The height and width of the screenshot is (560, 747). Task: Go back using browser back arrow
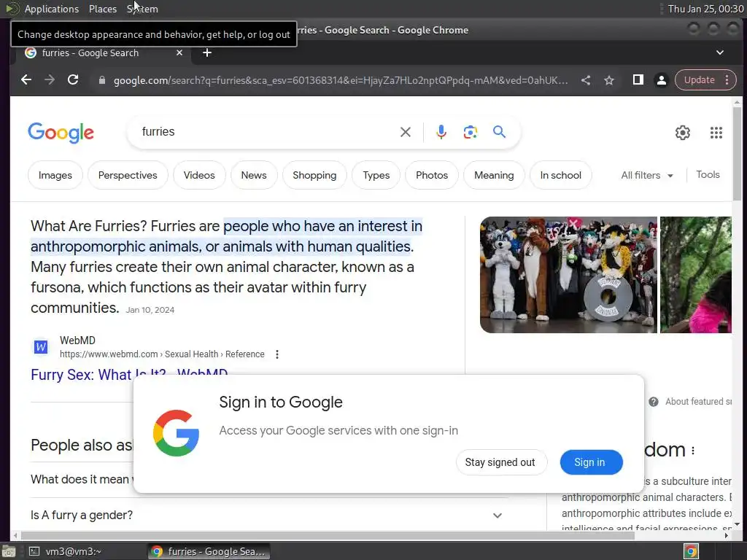tap(26, 80)
